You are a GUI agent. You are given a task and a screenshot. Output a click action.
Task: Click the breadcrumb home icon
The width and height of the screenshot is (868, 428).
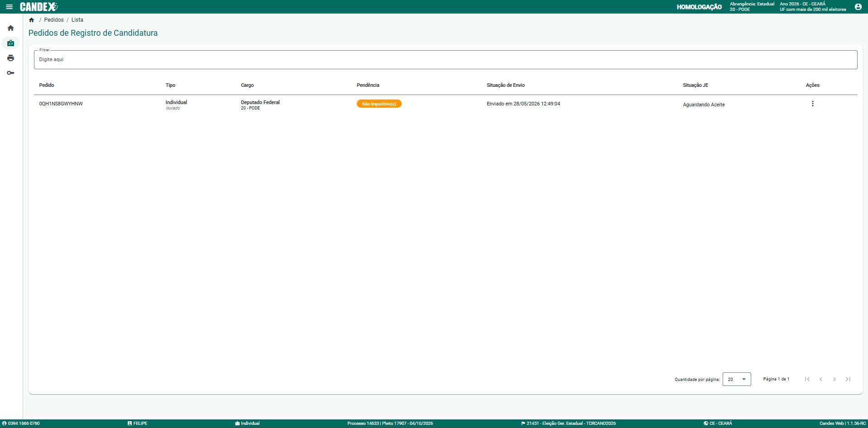(32, 20)
